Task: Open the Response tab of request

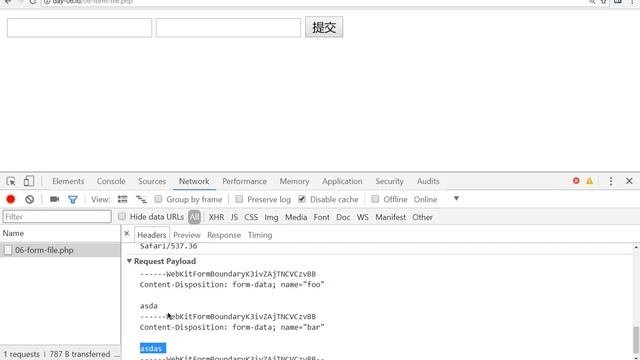Action: point(224,235)
